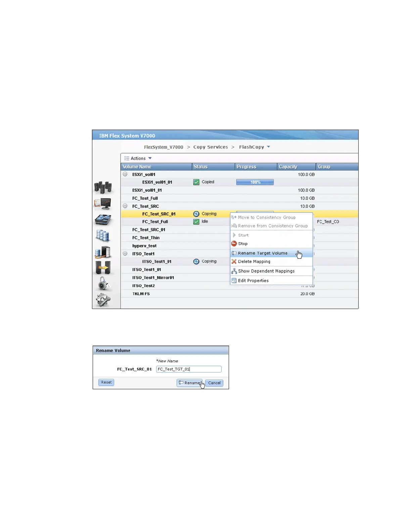This screenshot has height=532, width=411.
Task: Sort by Status column header
Action: (x=214, y=167)
